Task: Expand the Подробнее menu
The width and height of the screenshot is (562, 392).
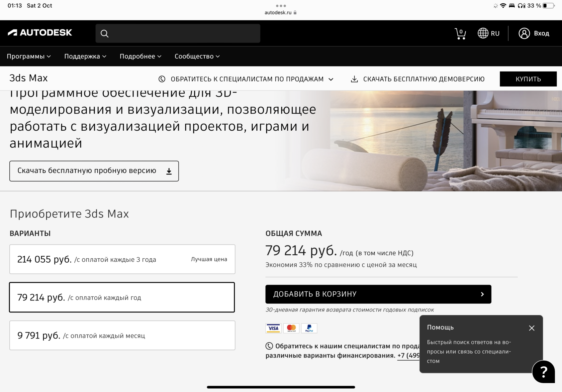Action: [x=140, y=56]
